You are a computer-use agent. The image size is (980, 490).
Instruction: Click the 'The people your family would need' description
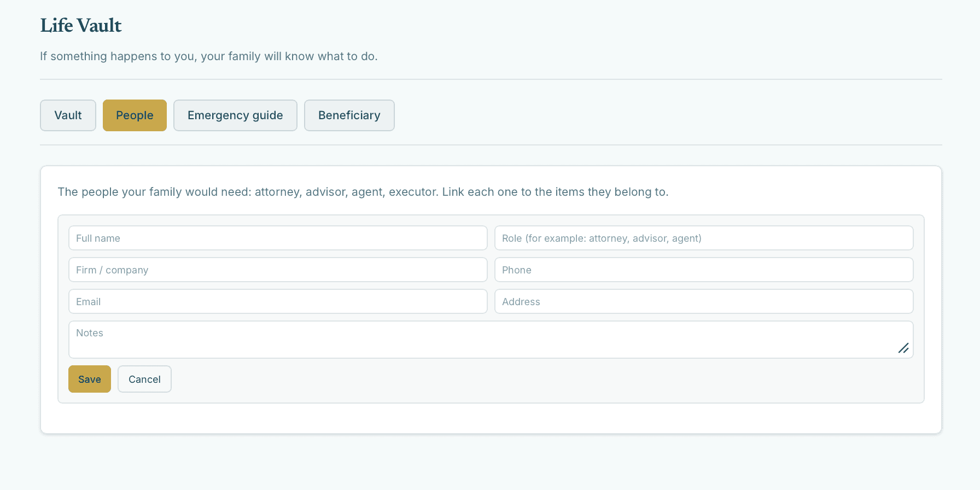[x=363, y=192]
